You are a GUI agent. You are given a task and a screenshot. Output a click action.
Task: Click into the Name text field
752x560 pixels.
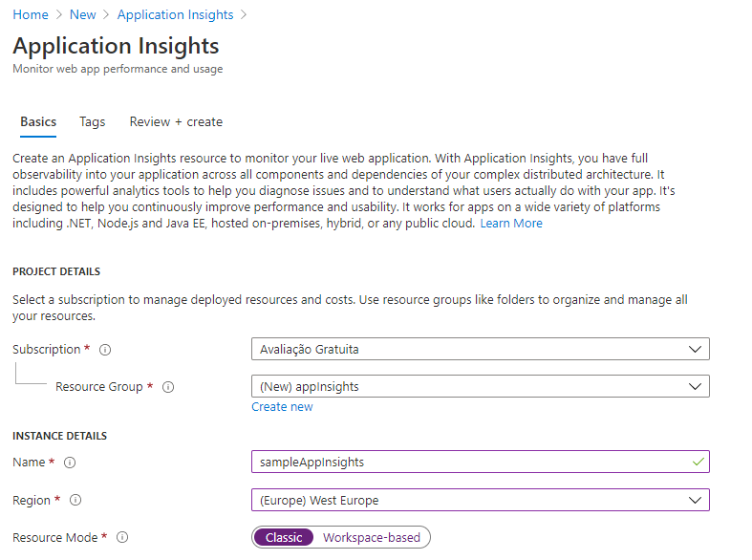coord(468,462)
